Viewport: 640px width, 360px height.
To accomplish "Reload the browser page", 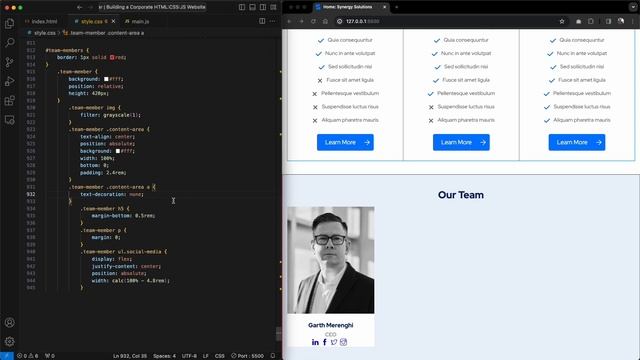I will click(313, 21).
